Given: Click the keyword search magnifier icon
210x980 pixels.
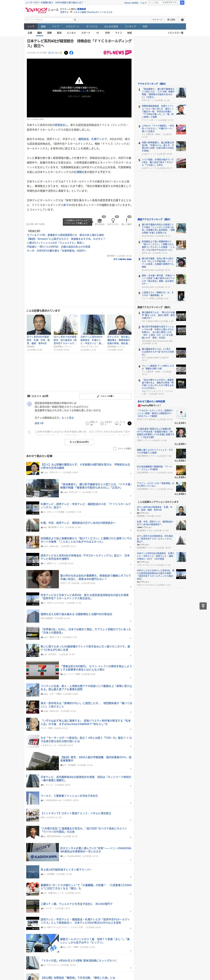Looking at the screenshot, I should [x=75, y=20].
